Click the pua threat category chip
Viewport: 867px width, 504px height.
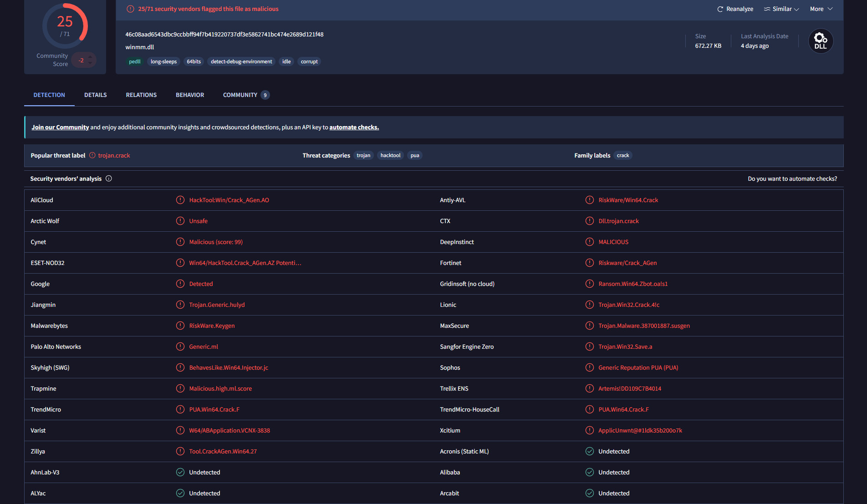[415, 155]
